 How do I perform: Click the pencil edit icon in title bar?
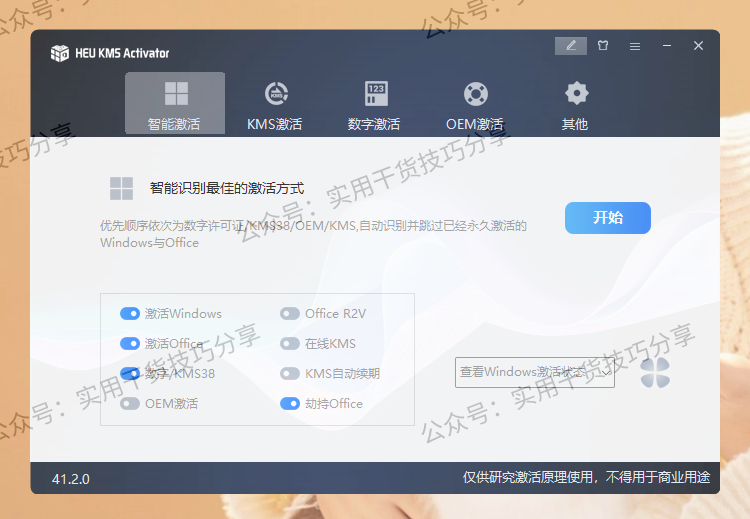571,46
